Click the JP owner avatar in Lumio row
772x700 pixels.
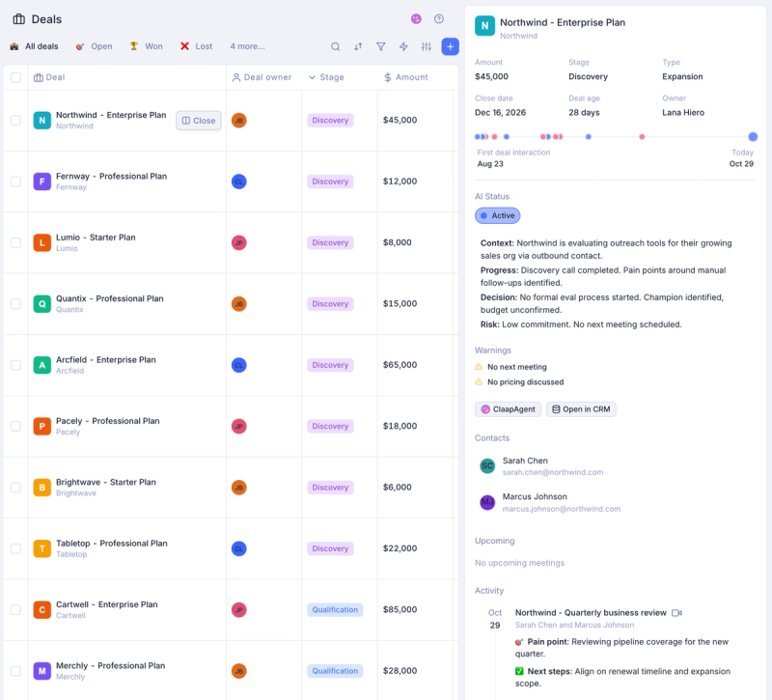[238, 242]
